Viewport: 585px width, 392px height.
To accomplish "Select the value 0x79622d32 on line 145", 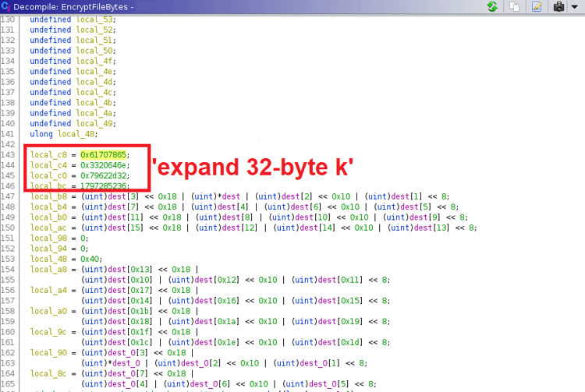I will 103,175.
